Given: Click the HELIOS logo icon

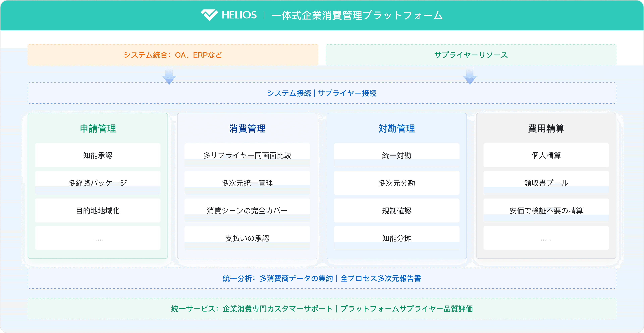Looking at the screenshot, I should [x=209, y=15].
